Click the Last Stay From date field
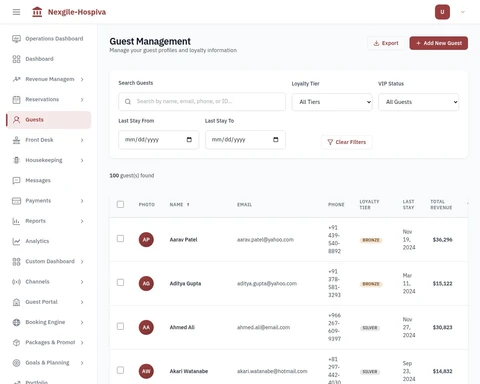 159,140
